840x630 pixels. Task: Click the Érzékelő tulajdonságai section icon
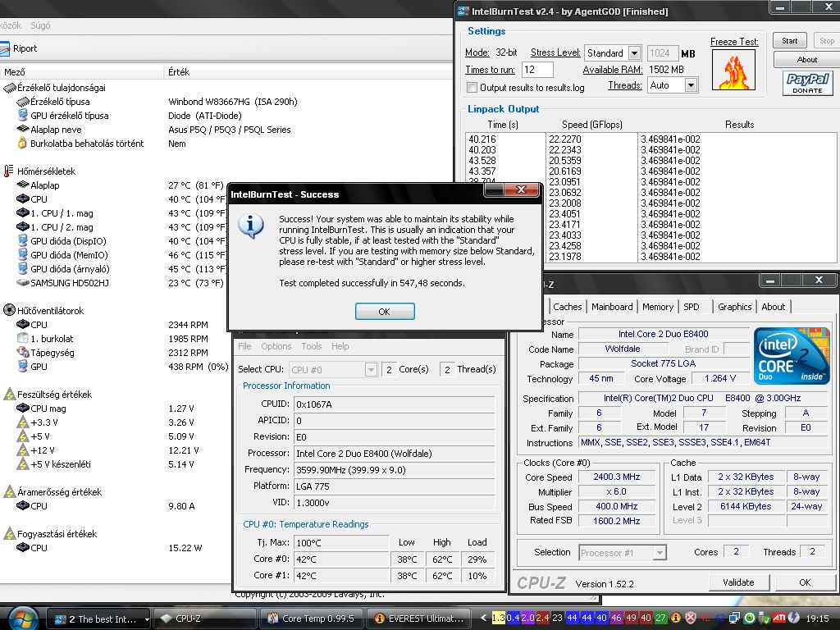[x=9, y=87]
